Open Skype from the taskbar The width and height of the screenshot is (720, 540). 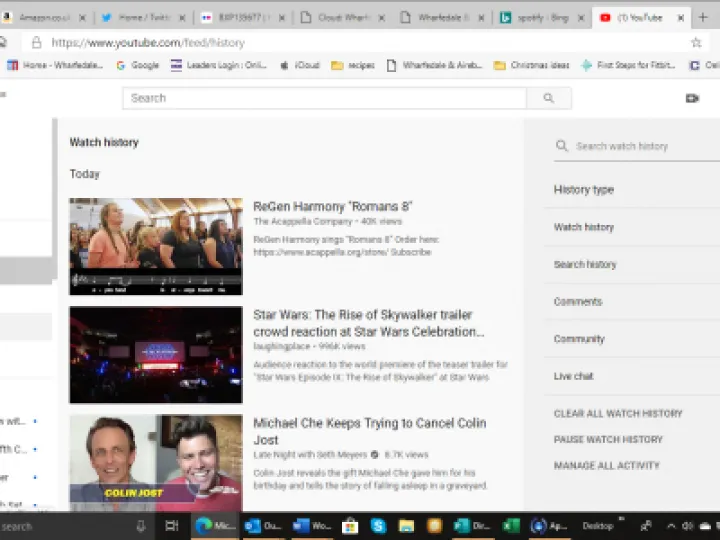coord(379,525)
